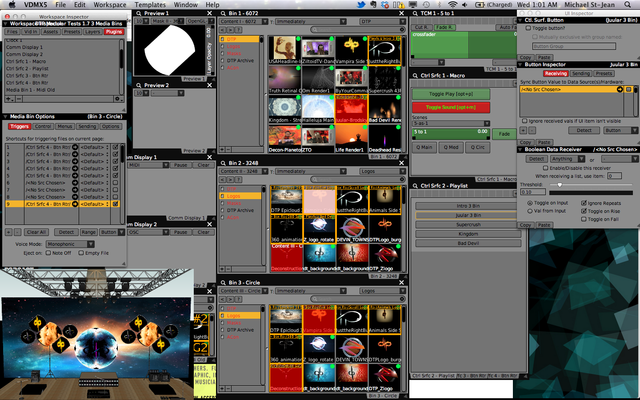Click the 'Q Main' button in Ctrl Srfc 1
Screen dimensions: 640x400
tap(423, 147)
